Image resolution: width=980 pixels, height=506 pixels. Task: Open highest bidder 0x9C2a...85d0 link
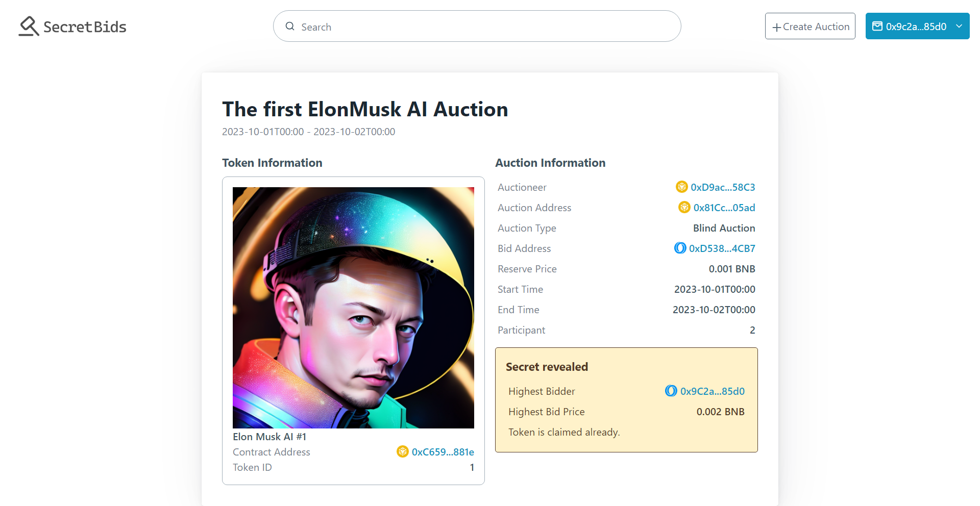(712, 391)
